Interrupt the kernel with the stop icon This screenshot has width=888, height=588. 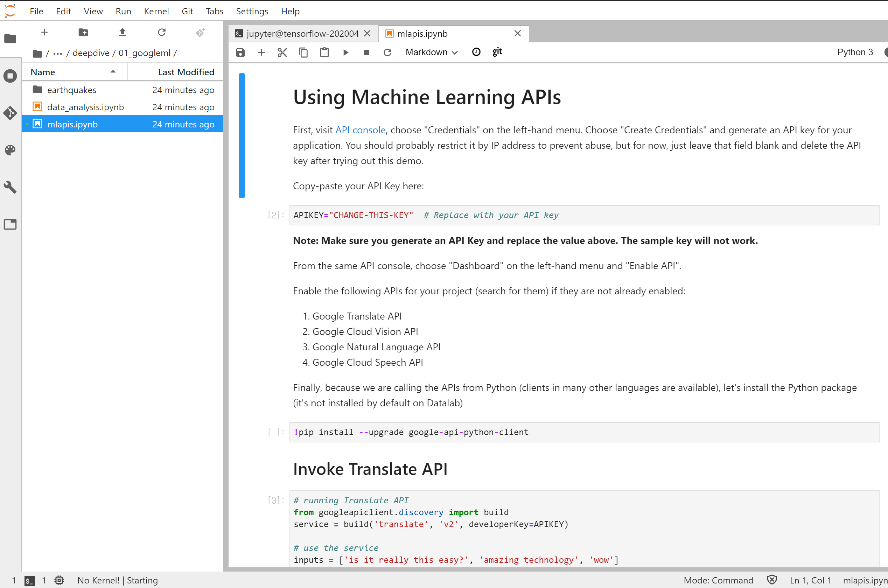[x=366, y=52]
